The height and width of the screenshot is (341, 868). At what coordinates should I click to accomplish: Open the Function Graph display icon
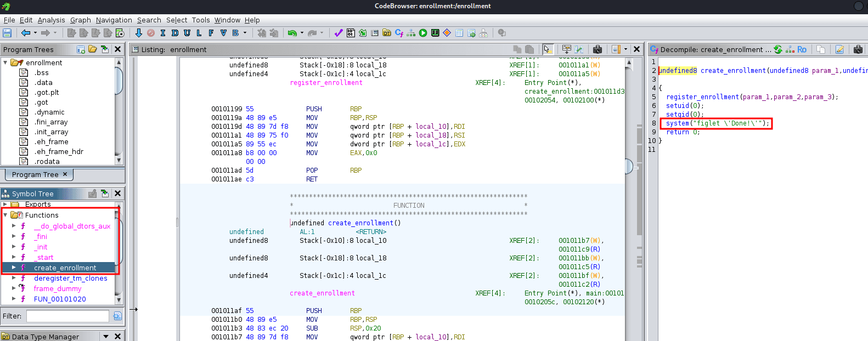(410, 33)
